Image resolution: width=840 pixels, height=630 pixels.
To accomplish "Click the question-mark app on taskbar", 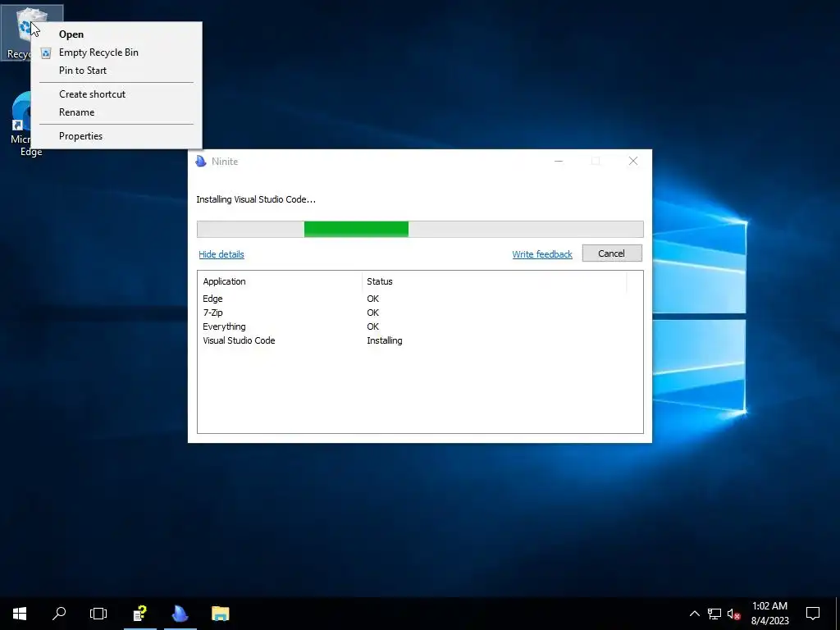I will (x=140, y=614).
